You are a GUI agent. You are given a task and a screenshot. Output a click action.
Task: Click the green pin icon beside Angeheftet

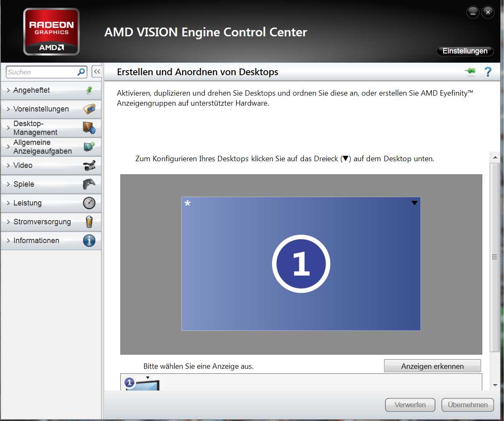89,90
